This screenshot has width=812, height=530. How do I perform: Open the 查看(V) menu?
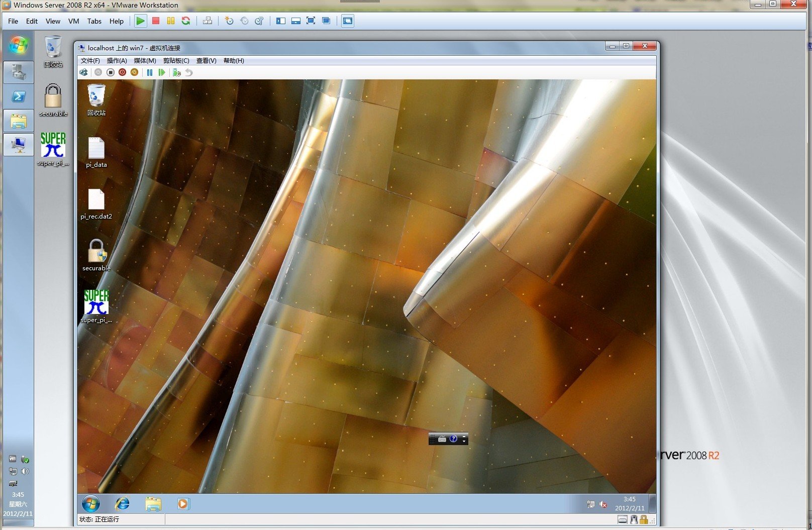[x=206, y=61]
